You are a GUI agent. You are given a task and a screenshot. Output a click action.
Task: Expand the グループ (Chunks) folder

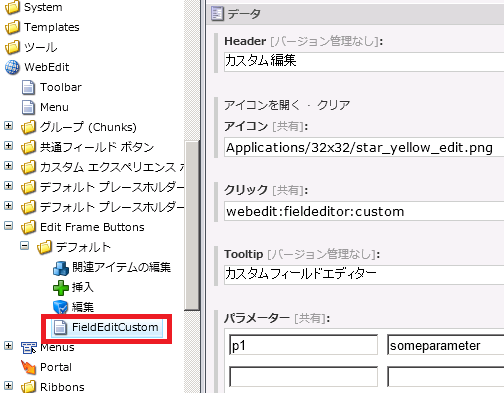coord(8,126)
